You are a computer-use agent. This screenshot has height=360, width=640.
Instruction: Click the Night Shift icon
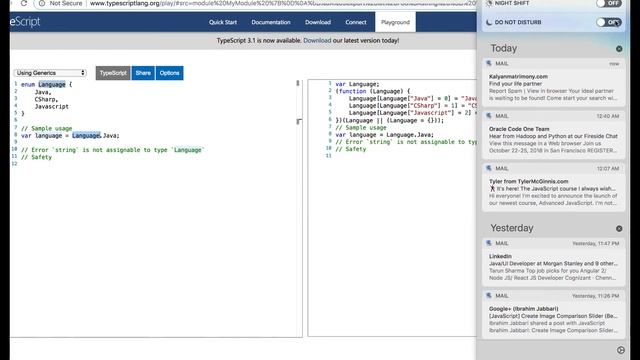(489, 3)
